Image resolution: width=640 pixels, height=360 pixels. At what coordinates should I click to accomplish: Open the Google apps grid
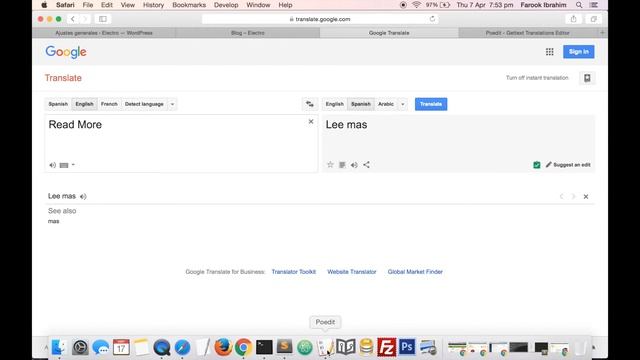(550, 52)
